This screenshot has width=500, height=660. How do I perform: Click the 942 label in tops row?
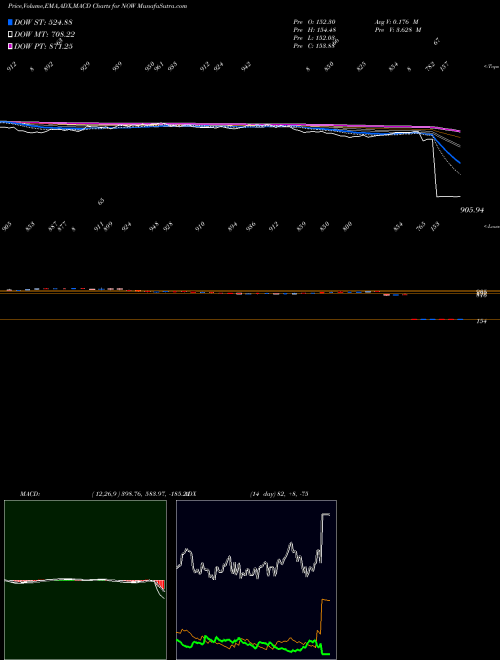[x=246, y=66]
